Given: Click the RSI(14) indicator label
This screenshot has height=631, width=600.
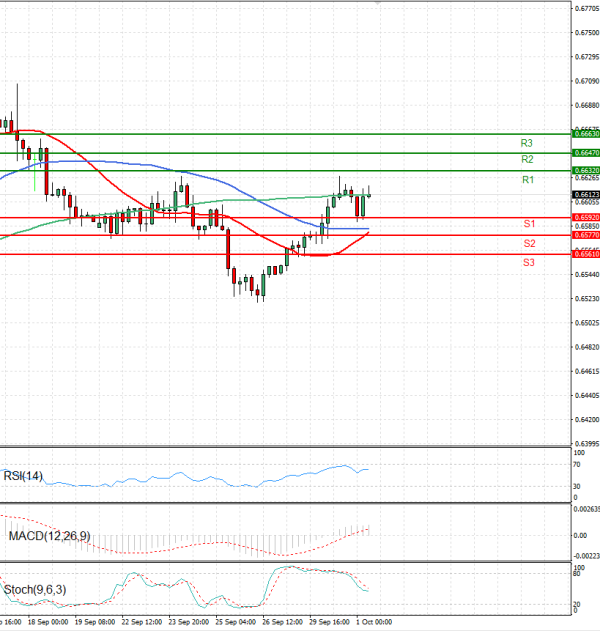Looking at the screenshot, I should (x=25, y=475).
